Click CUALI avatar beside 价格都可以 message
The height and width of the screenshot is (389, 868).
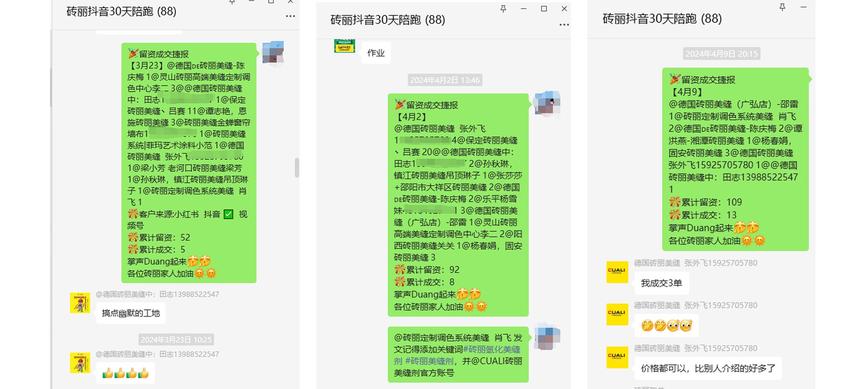coord(617,357)
